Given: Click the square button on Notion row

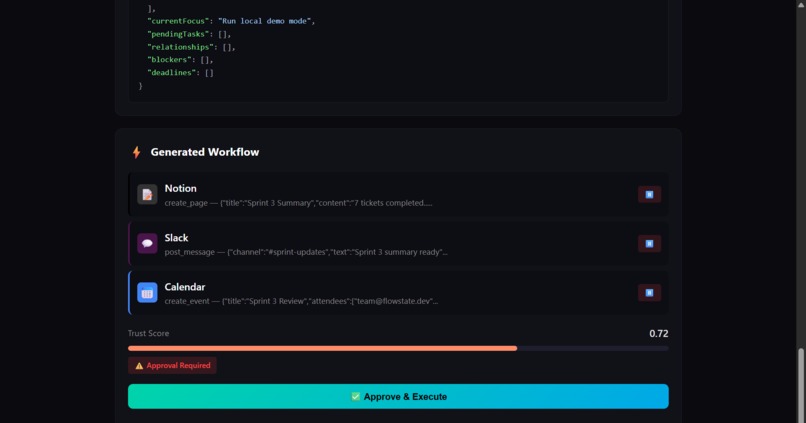Looking at the screenshot, I should pyautogui.click(x=649, y=194).
